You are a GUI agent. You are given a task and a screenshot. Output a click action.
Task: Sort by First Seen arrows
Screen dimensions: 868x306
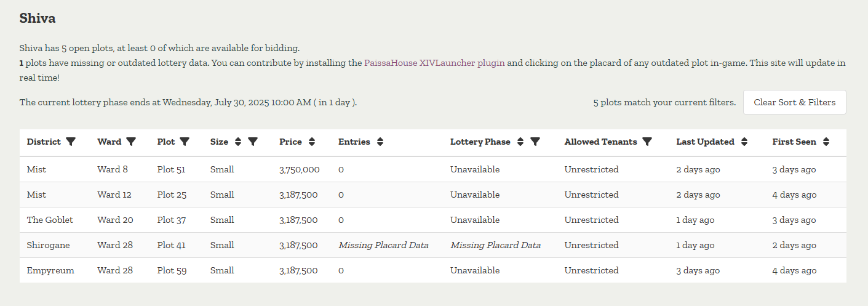(x=826, y=142)
